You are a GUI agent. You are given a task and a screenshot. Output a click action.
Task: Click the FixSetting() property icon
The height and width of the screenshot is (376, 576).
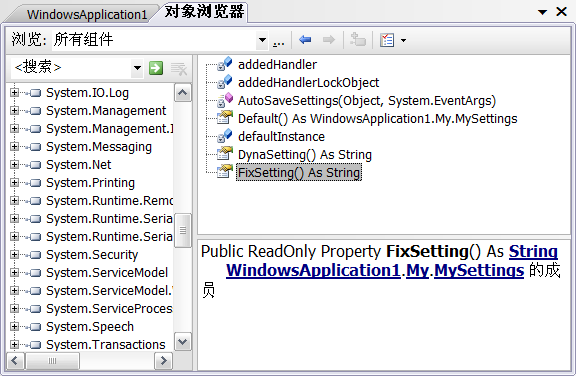(x=224, y=171)
